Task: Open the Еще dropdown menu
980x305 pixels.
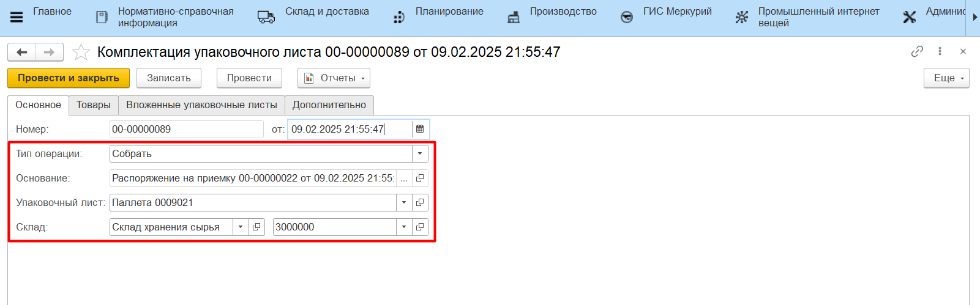Action: (946, 78)
